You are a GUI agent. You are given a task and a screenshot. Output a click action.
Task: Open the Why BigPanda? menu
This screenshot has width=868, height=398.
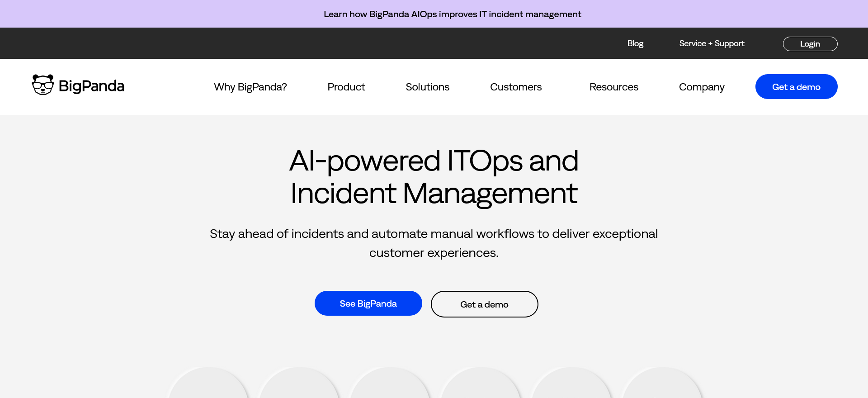pyautogui.click(x=250, y=87)
